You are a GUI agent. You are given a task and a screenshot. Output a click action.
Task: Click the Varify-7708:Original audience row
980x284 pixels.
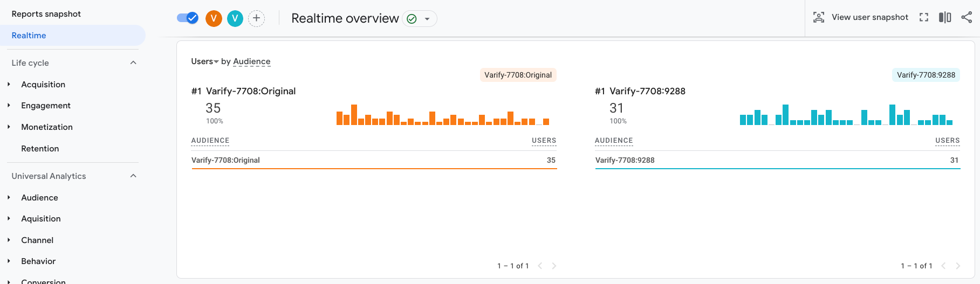pos(374,160)
